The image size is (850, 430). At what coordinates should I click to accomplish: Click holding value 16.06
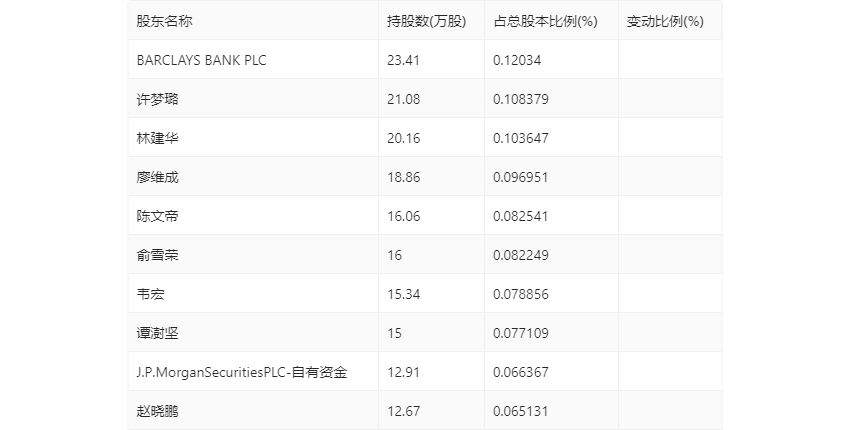[x=403, y=216]
